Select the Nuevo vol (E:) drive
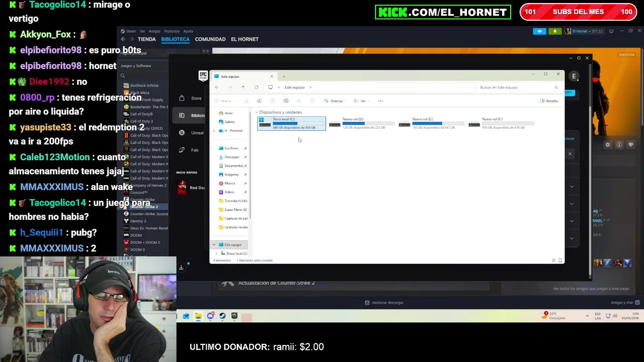The width and height of the screenshot is (644, 362). [x=432, y=123]
